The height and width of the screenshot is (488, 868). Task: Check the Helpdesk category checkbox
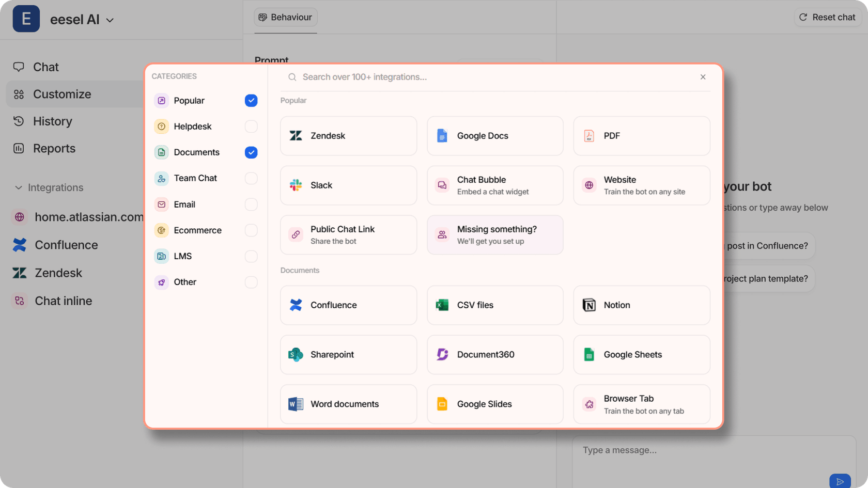point(251,127)
